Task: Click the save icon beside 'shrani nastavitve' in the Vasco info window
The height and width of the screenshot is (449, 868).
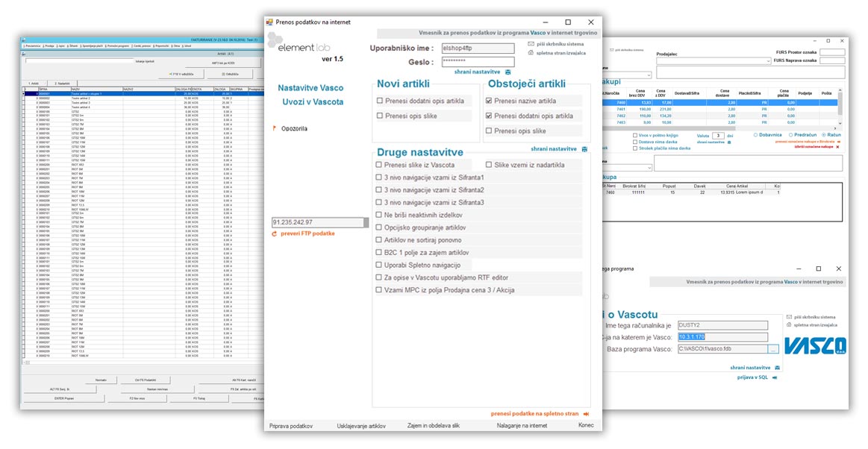Action: pos(777,368)
